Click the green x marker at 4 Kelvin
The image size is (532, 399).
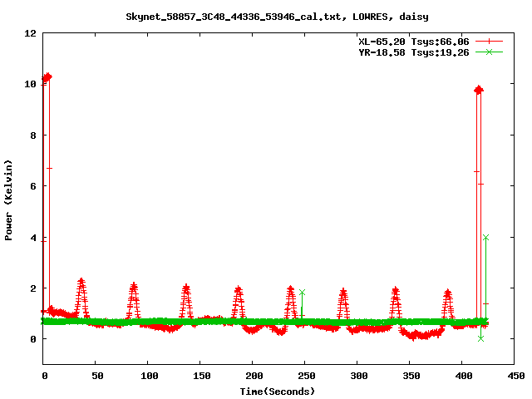(485, 238)
